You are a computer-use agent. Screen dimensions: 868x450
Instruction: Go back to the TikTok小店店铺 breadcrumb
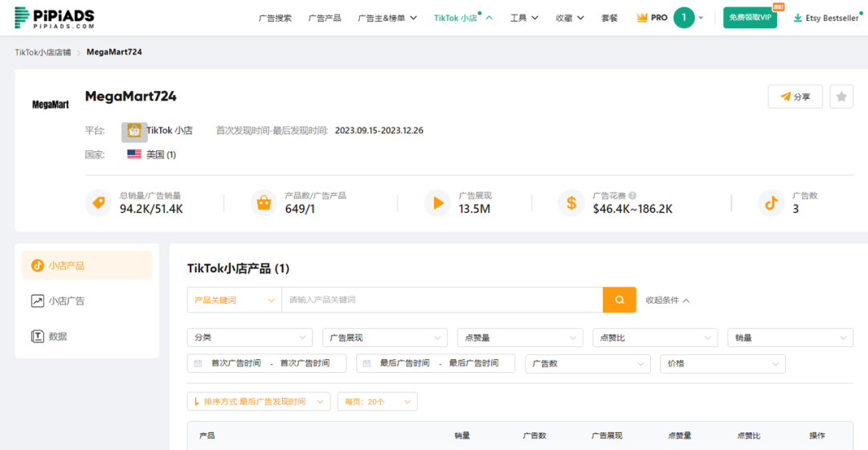[43, 52]
